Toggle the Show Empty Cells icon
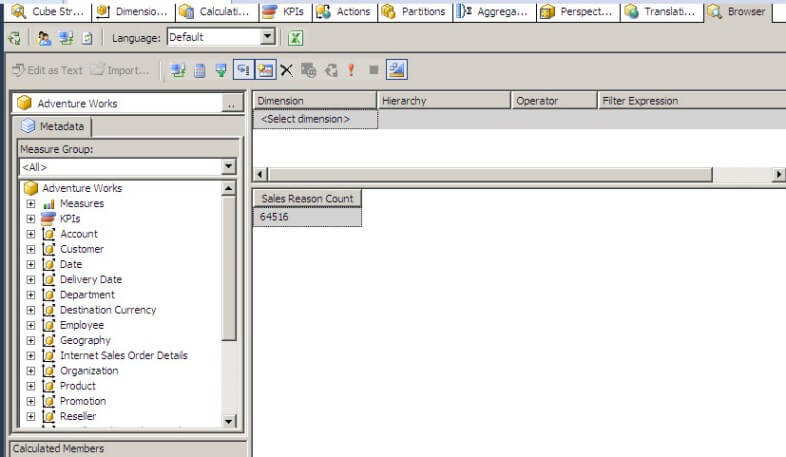 [244, 70]
